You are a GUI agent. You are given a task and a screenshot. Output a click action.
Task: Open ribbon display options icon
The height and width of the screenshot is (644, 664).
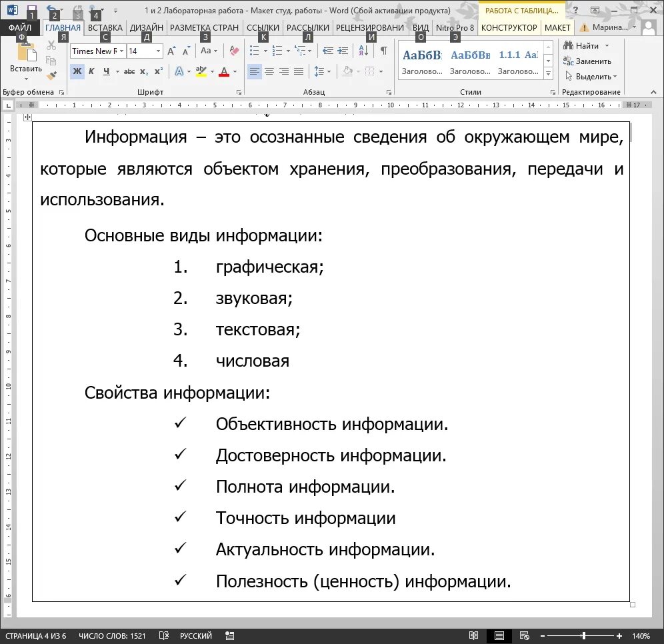tap(595, 10)
